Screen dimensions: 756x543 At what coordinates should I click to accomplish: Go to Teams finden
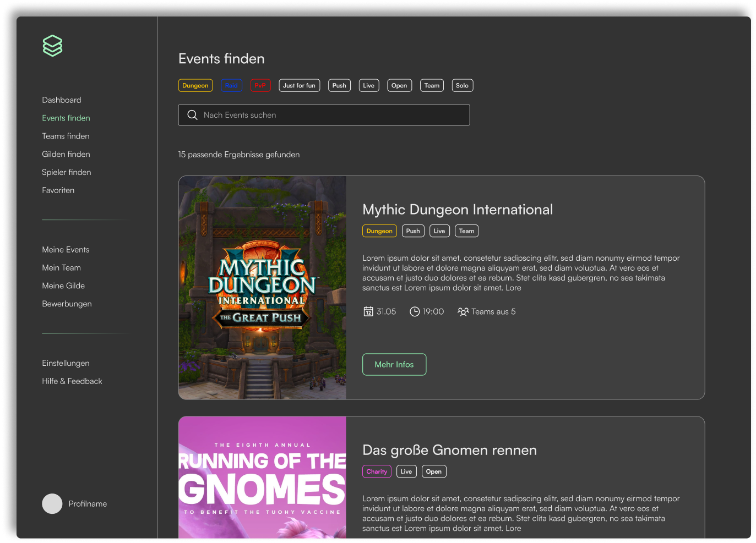click(66, 136)
